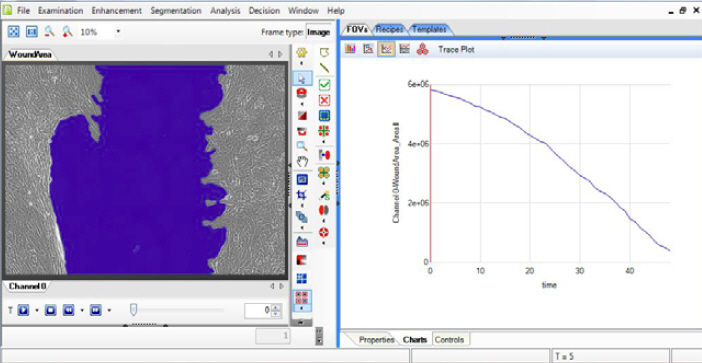Image resolution: width=702 pixels, height=363 pixels.
Task: Open the Frame type Image dropdown
Action: click(318, 32)
